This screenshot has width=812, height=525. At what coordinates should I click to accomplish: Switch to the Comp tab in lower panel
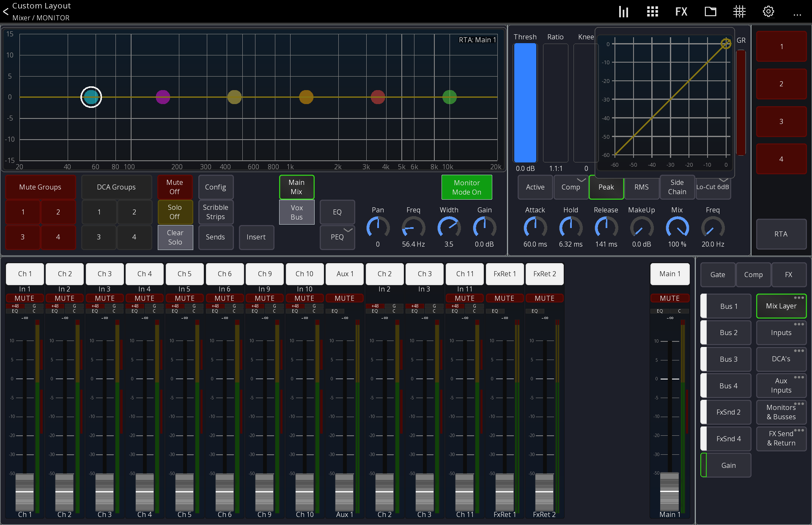click(753, 275)
